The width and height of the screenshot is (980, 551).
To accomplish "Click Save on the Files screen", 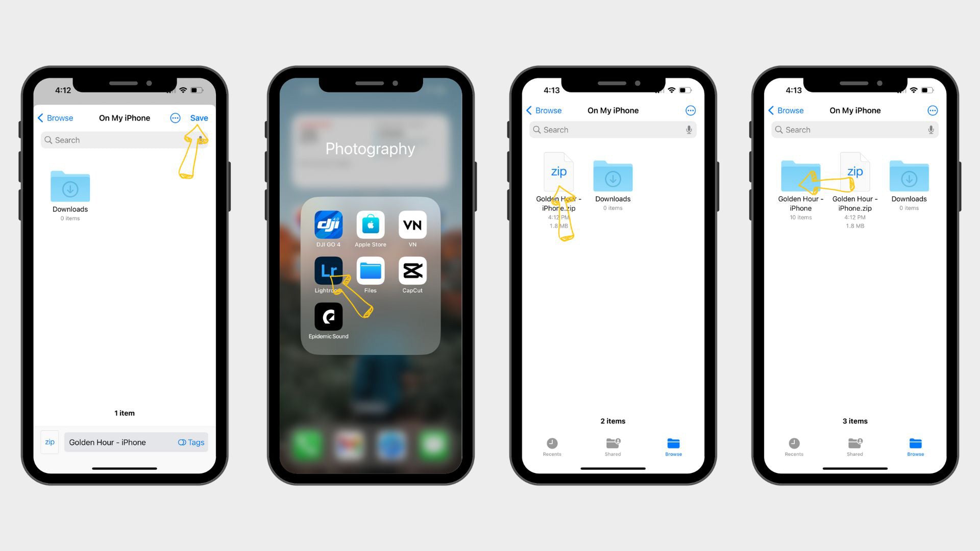I will tap(199, 117).
